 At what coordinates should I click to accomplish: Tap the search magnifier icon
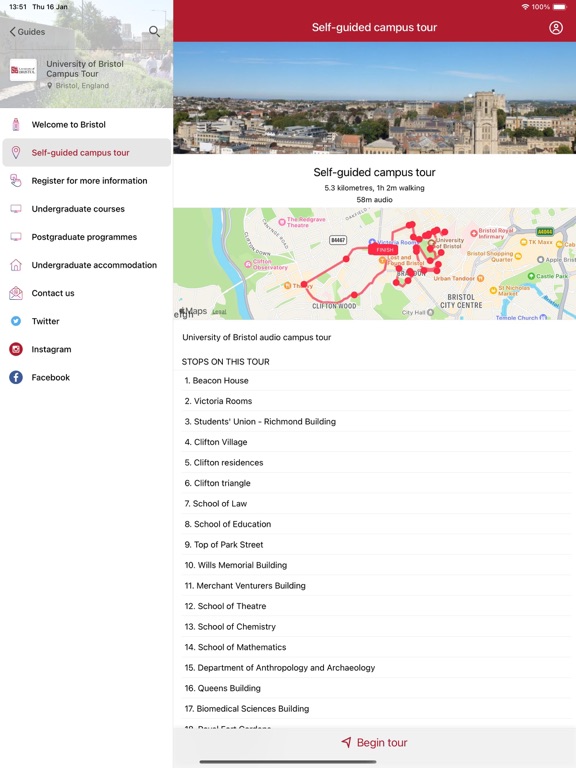tap(154, 32)
